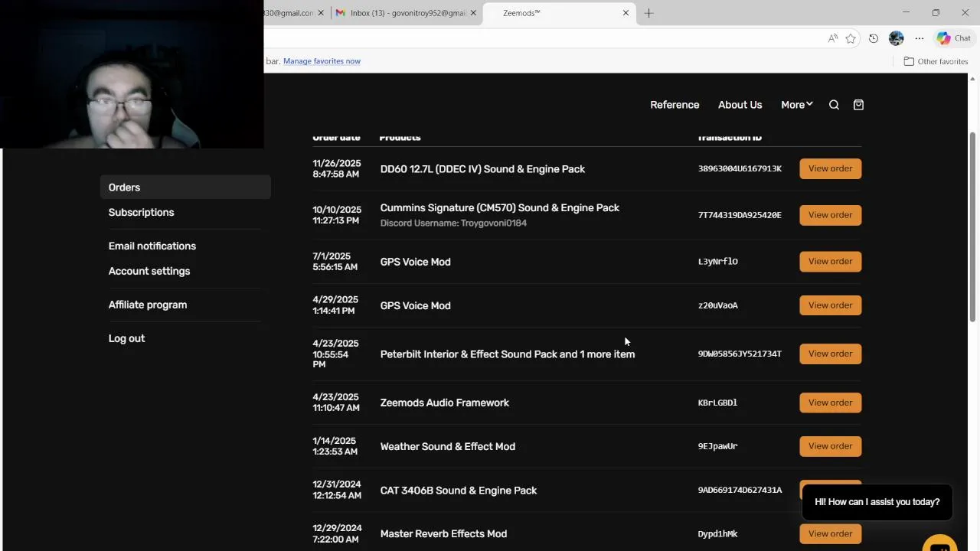
Task: View order for Weather Sound & Effect Mod
Action: pyautogui.click(x=830, y=446)
